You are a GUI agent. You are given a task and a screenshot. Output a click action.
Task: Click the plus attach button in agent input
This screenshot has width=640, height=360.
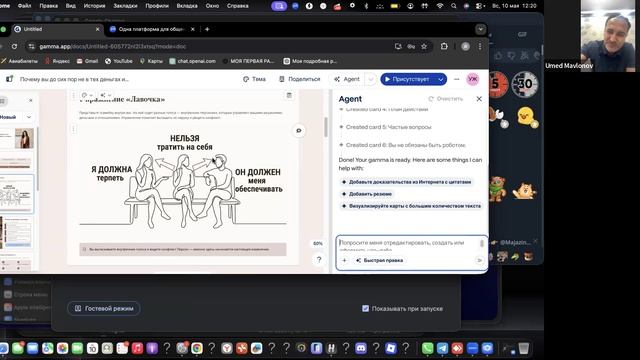(344, 260)
